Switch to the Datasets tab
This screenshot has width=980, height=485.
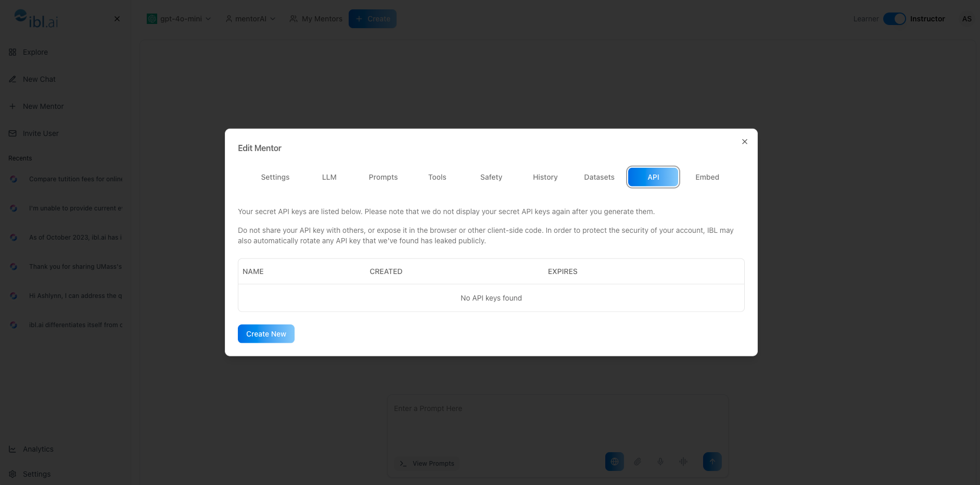click(x=599, y=177)
